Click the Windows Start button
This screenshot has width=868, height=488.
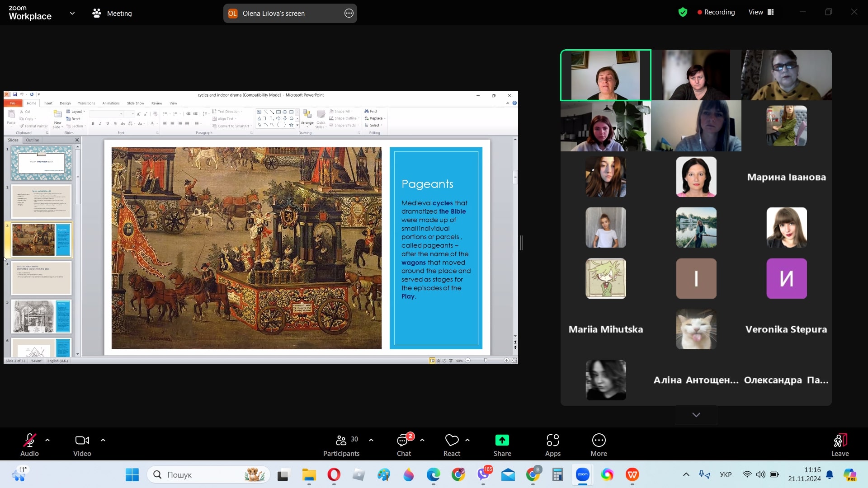pos(132,474)
